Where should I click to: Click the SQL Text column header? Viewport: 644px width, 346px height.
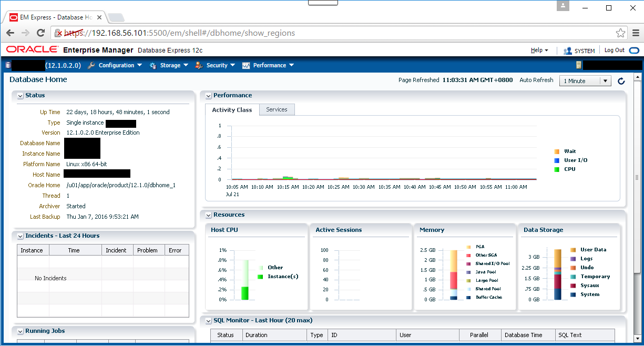(585, 335)
